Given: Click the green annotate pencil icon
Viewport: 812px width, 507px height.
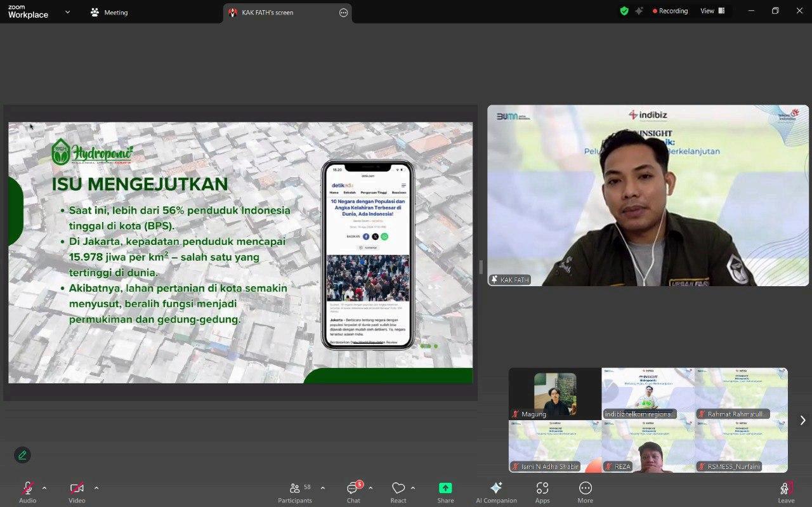Looking at the screenshot, I should 22,455.
